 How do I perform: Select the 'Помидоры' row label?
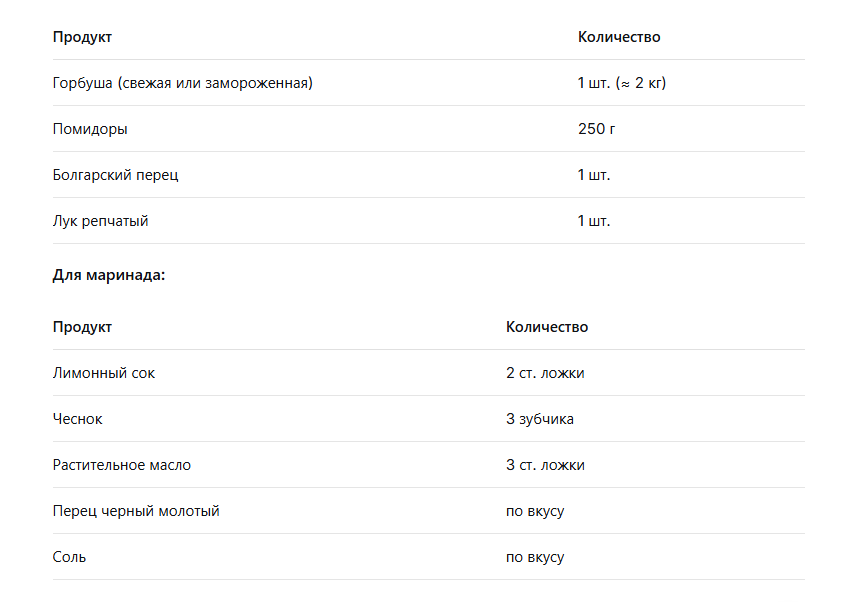coord(90,129)
